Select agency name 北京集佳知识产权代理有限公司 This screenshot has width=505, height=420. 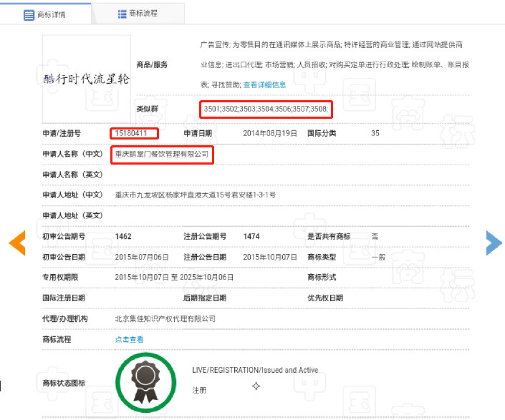[x=165, y=318]
